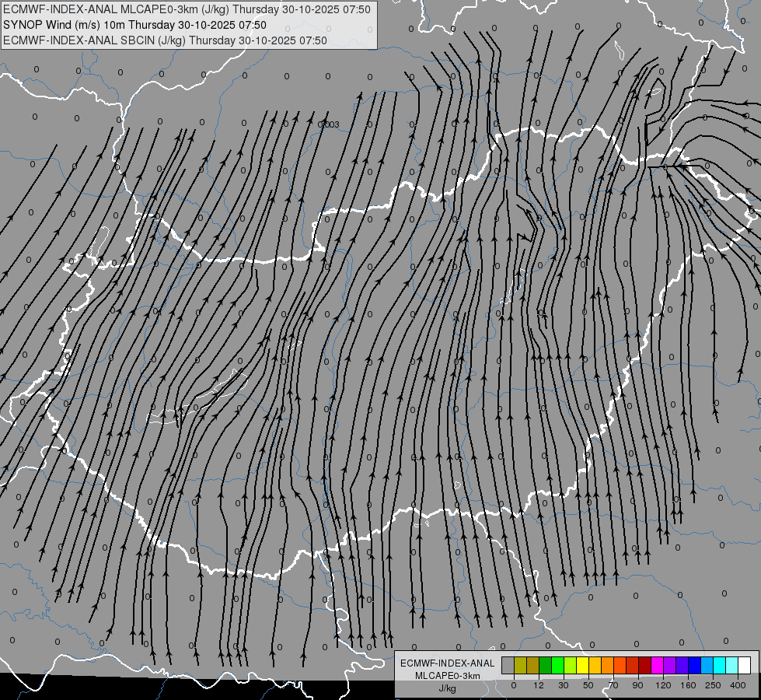761x700 pixels.
Task: Click the legend tick label 50
Action: 588,685
